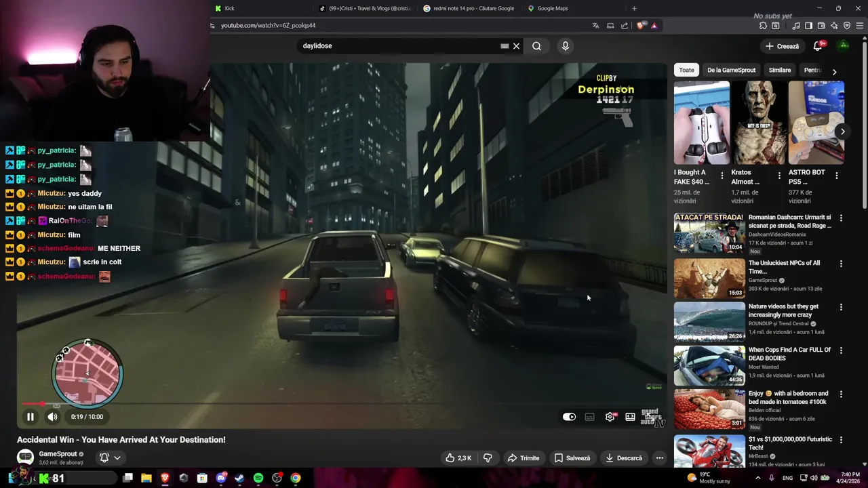868x488 pixels.
Task: Open notification bell dropdown for GameSprout
Action: pos(111,457)
